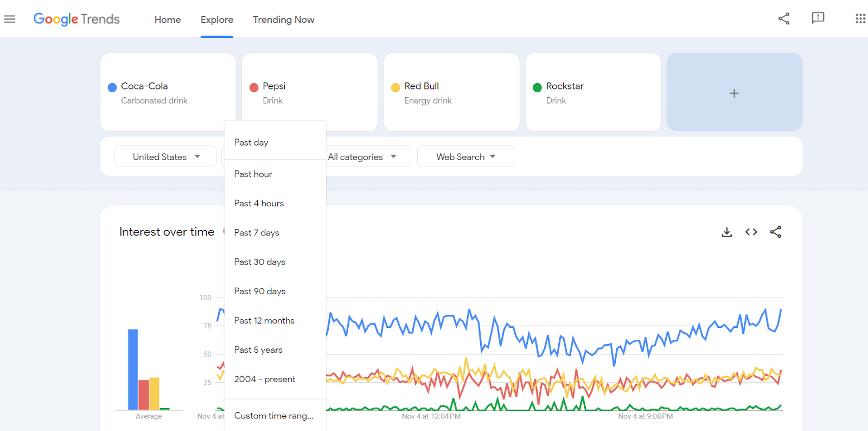Click the yellow Red Bull average bar
Screen dimensions: 868x431
tap(154, 394)
